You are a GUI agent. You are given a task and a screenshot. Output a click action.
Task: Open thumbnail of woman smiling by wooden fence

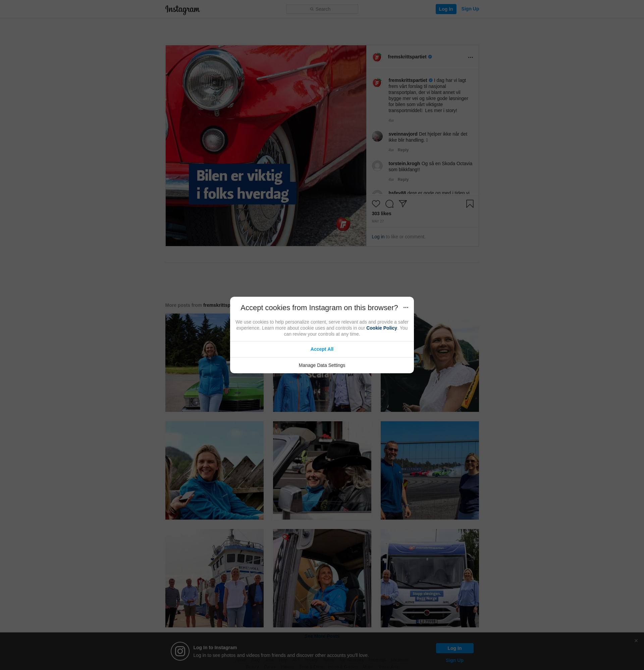(x=214, y=470)
